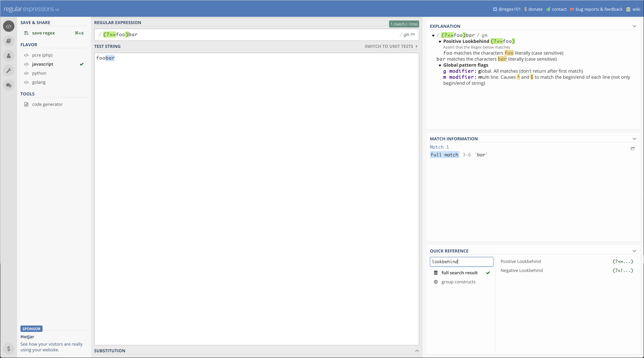
Task: Open the regex flags flag icon
Action: pyautogui.click(x=412, y=34)
